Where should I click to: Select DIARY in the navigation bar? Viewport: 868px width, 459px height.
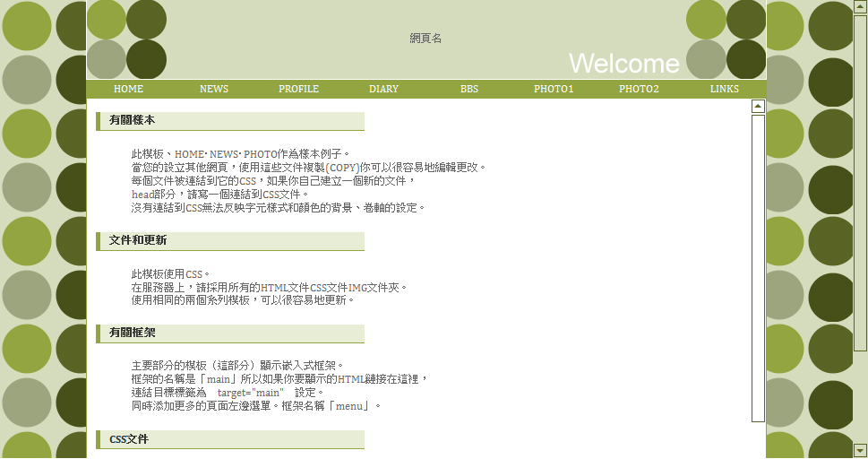(383, 89)
